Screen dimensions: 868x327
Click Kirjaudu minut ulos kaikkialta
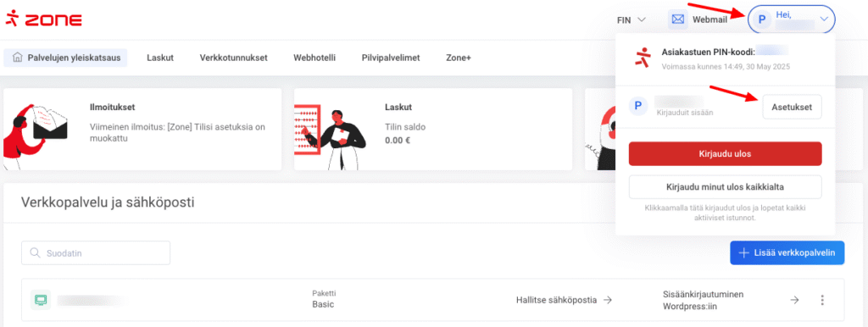pos(725,187)
